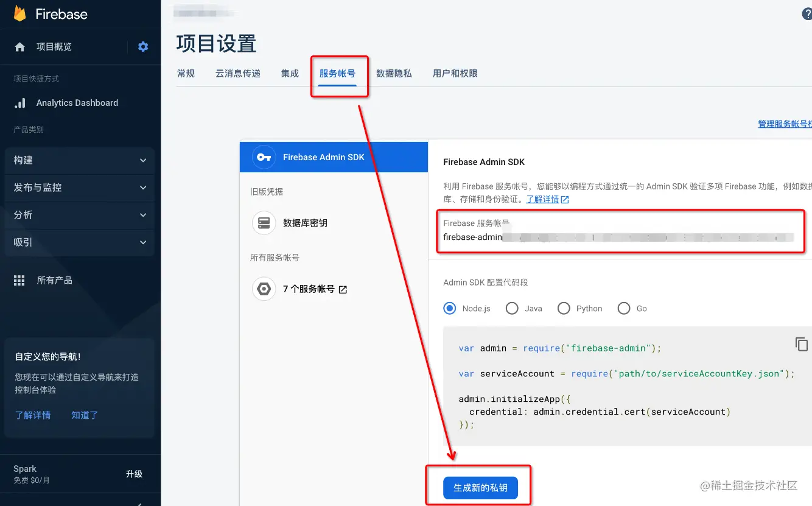Click external link icon after 了解详情 in description

coord(565,199)
